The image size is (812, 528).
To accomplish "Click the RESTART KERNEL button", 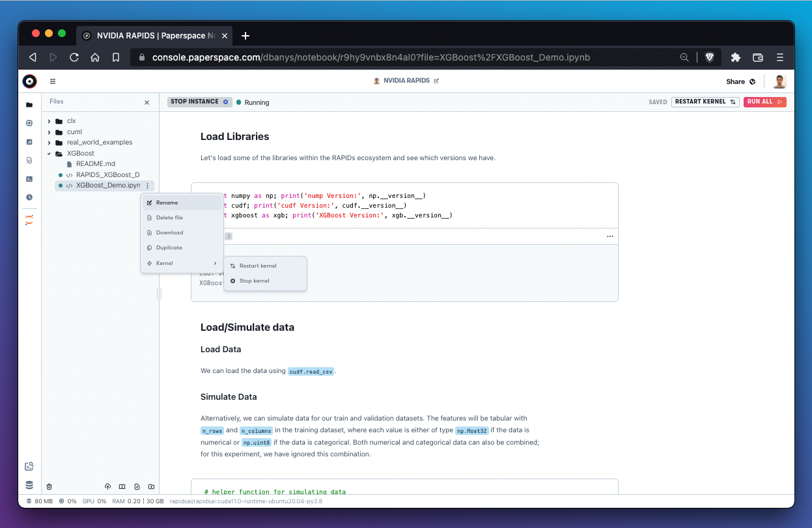I will [x=705, y=102].
